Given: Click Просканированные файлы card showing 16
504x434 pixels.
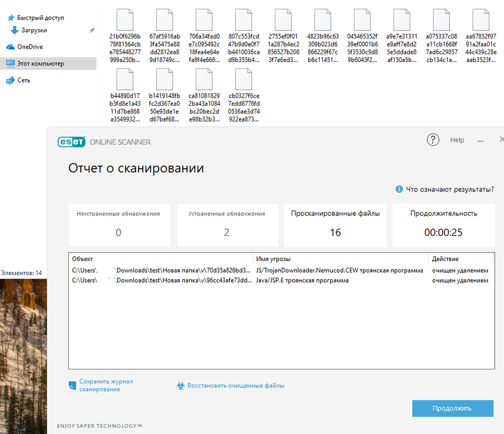Looking at the screenshot, I should pos(335,225).
